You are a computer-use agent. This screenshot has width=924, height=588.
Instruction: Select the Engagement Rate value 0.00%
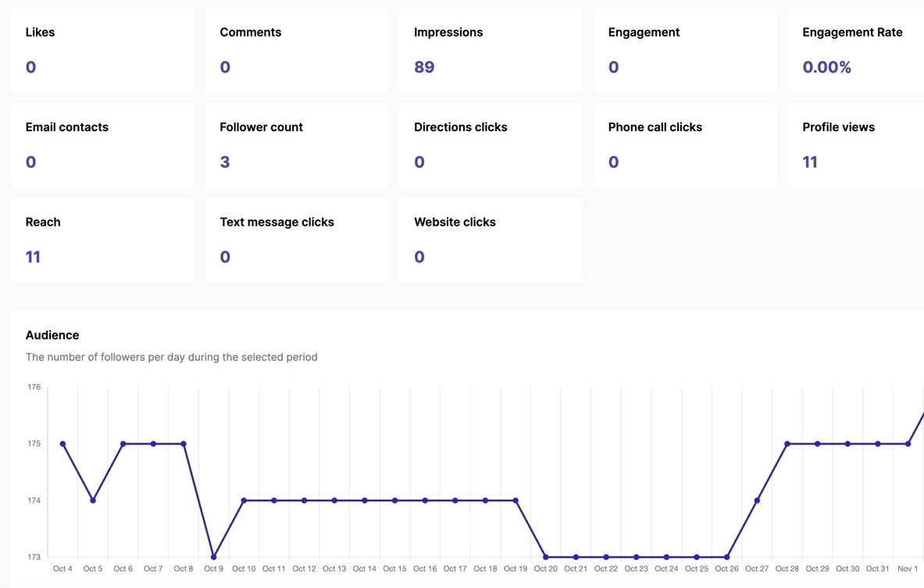[x=827, y=67]
